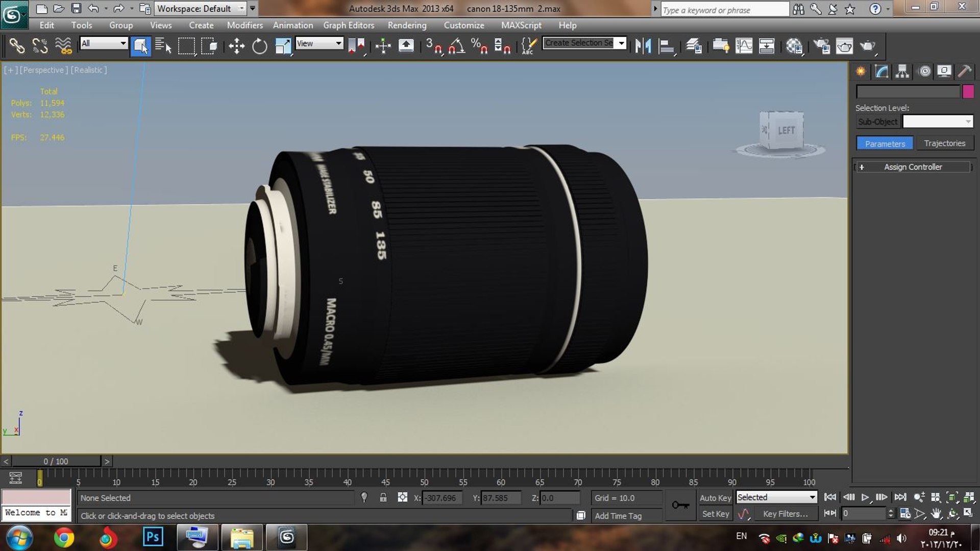Open the Create command panel tab
The width and height of the screenshot is (980, 551).
point(861,71)
